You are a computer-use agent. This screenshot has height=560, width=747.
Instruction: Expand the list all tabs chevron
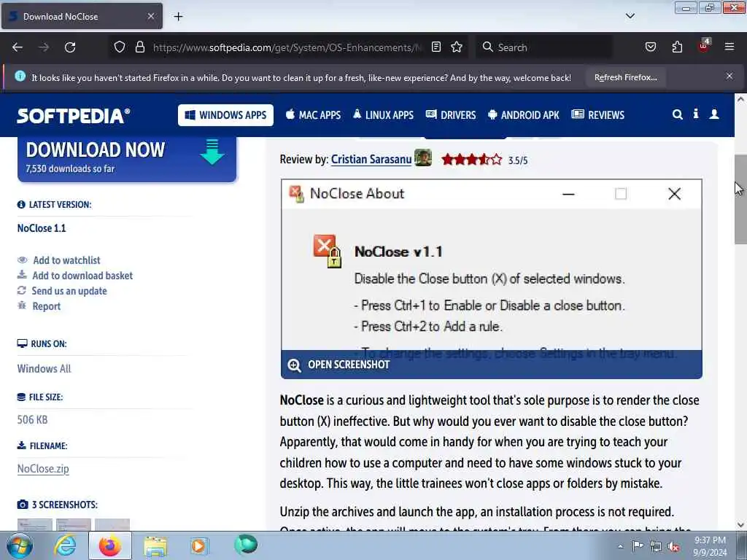(x=630, y=16)
